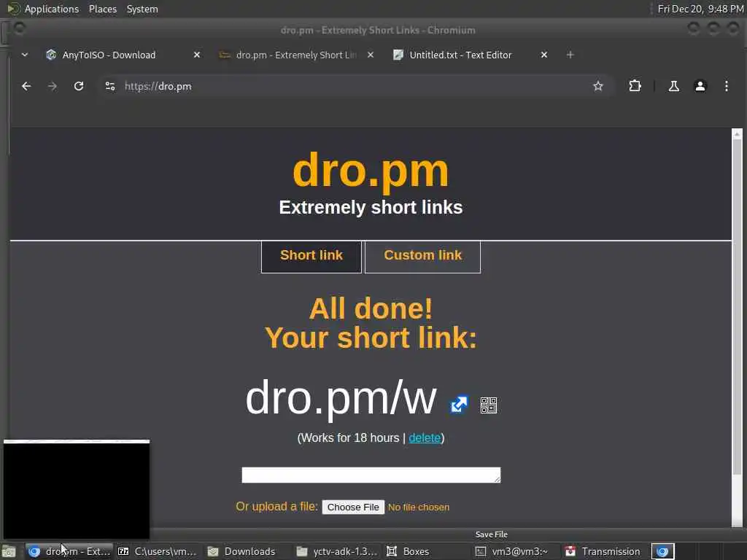This screenshot has height=560, width=747.
Task: Close the Untitled.txt - Text Editor tab
Action: pos(544,55)
